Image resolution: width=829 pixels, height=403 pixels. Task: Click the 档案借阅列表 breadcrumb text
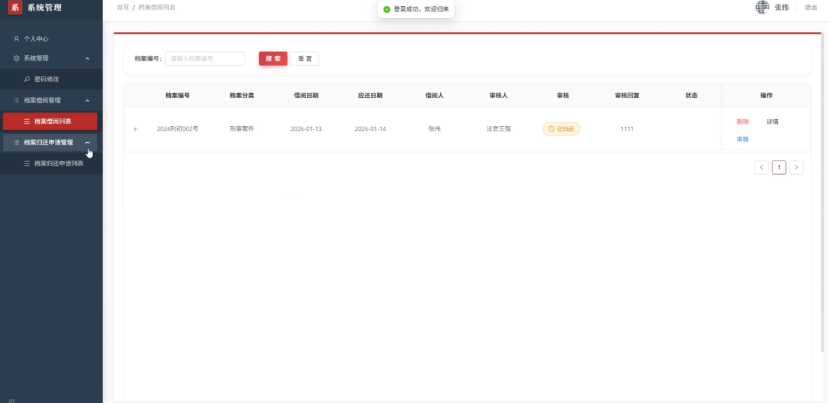[157, 7]
